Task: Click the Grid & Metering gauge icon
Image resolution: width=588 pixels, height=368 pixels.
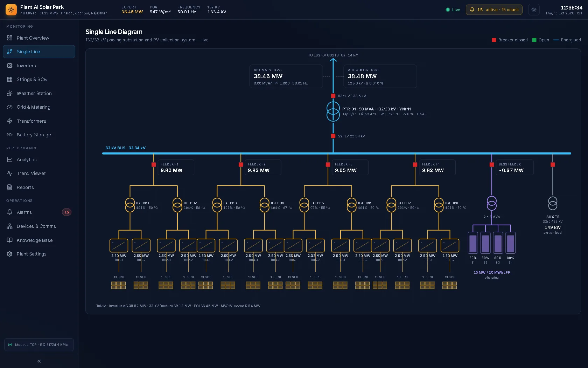Action: [x=10, y=107]
